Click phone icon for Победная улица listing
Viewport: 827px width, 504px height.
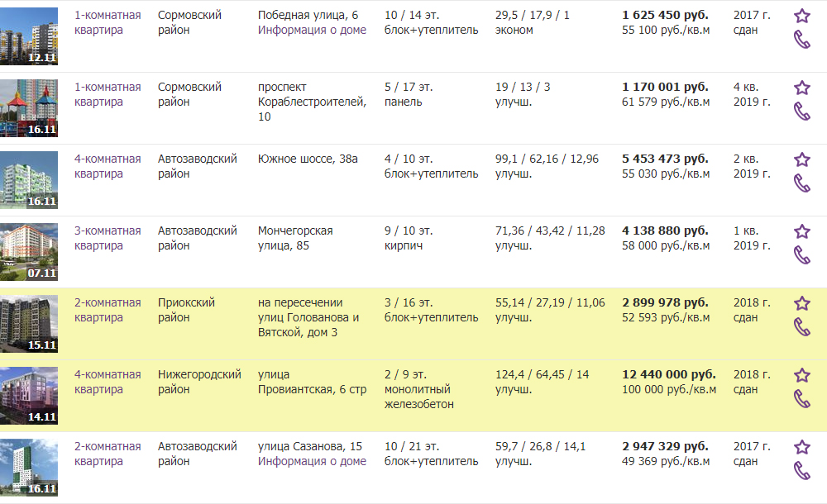tap(801, 40)
